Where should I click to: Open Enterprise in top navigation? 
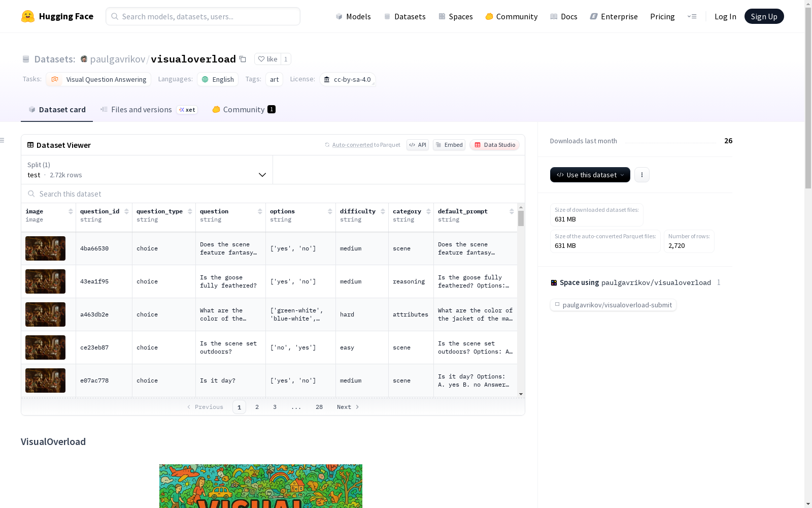click(x=614, y=16)
